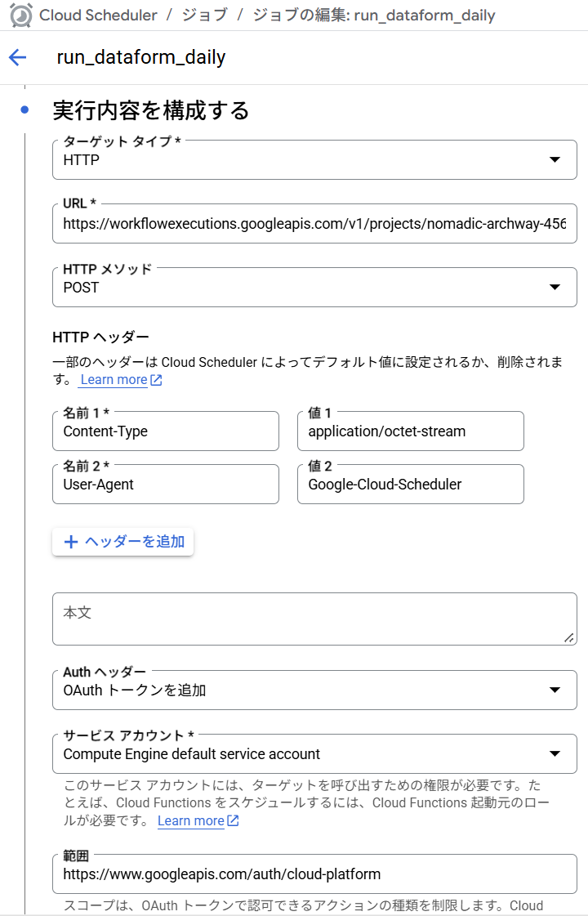588x916 pixels.
Task: Click the HTTP ヘッダー section label
Action: coord(101,337)
